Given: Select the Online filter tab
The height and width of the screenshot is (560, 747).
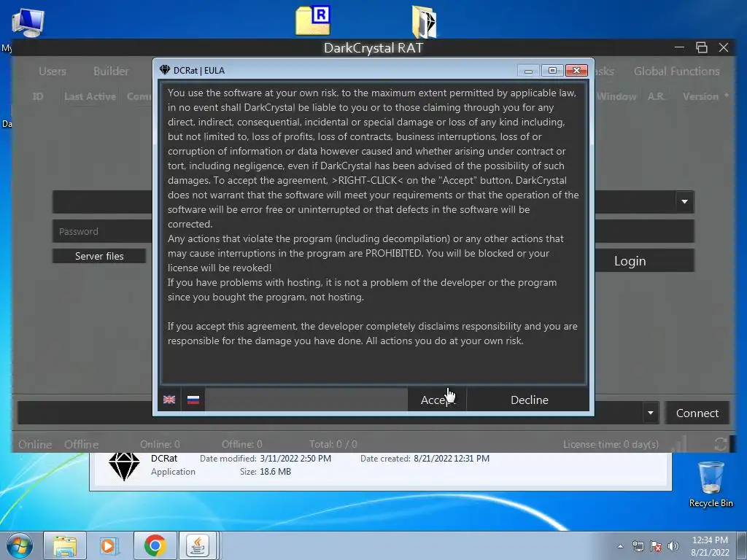Looking at the screenshot, I should (35, 444).
